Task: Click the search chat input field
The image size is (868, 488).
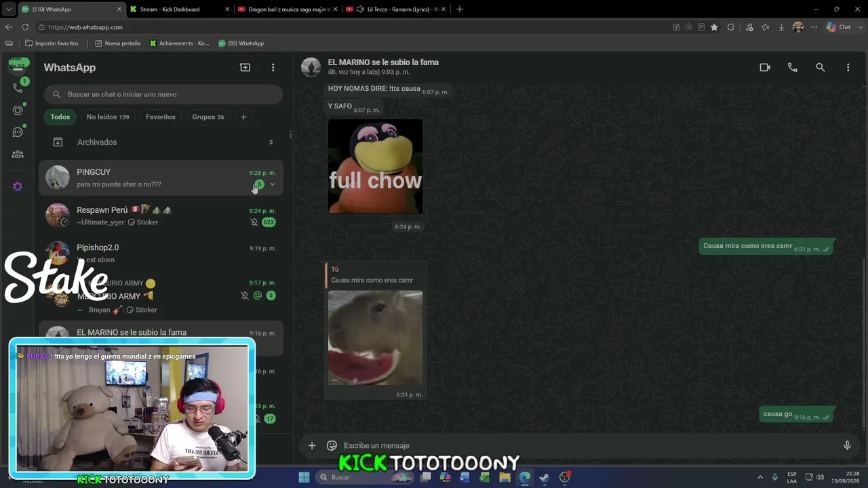Action: coord(163,94)
